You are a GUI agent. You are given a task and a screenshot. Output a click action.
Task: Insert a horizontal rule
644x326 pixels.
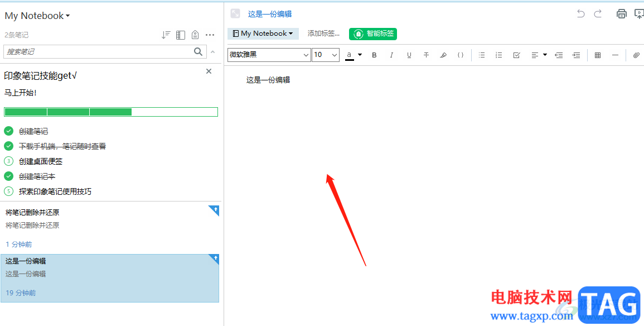pos(615,55)
